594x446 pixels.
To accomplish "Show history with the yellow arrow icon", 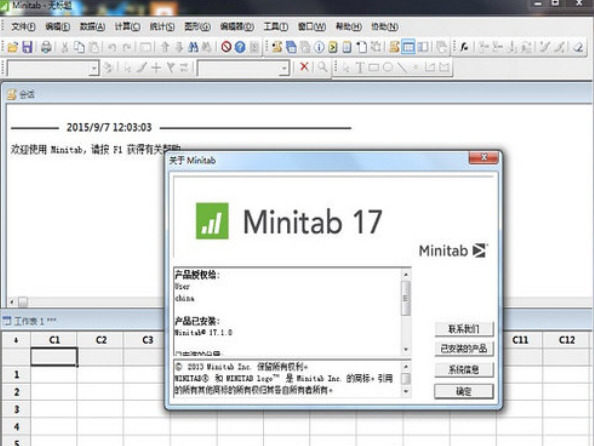I will tap(333, 47).
